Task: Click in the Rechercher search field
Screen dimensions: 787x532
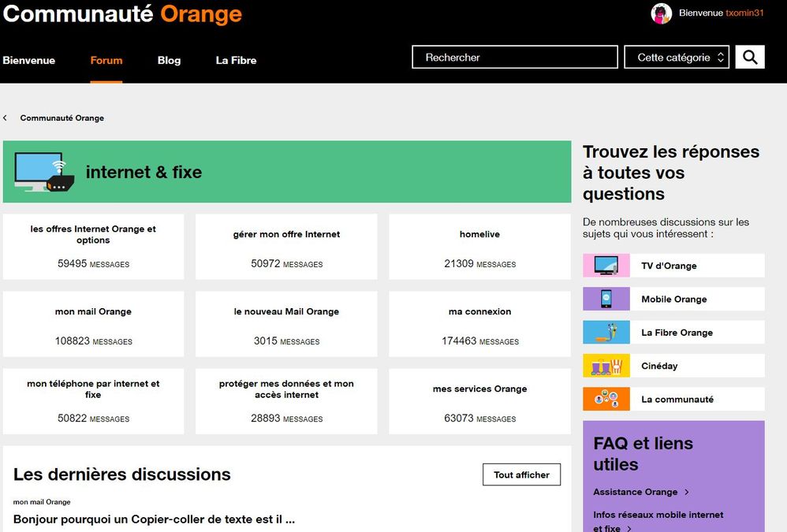Action: click(x=514, y=58)
